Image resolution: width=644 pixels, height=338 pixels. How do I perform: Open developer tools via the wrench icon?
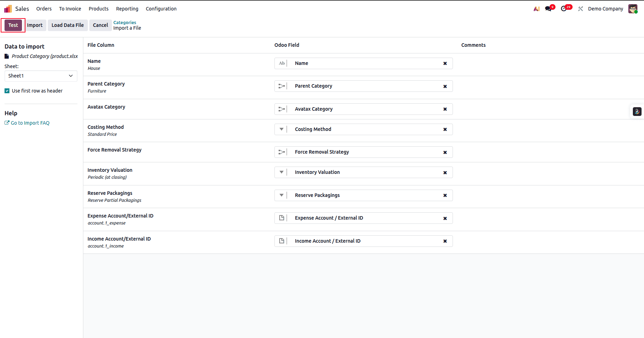[x=580, y=8]
